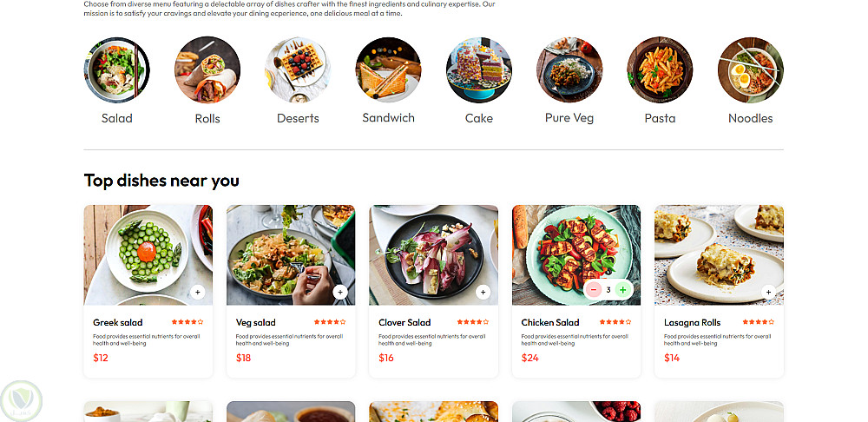Select the Deserts menu category image
Image resolution: width=868 pixels, height=422 pixels.
pyautogui.click(x=298, y=69)
